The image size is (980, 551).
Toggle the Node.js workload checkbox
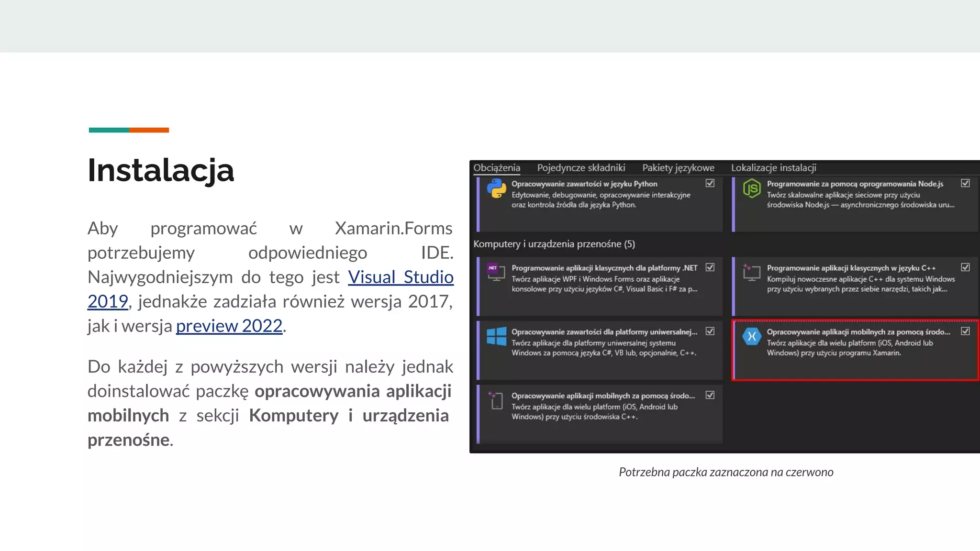(x=965, y=183)
